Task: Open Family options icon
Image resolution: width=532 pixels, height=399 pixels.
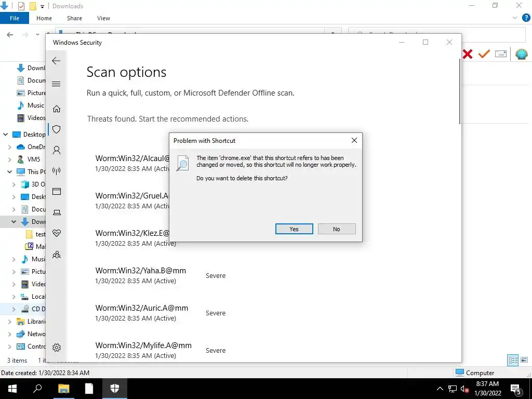Action: coord(57,255)
